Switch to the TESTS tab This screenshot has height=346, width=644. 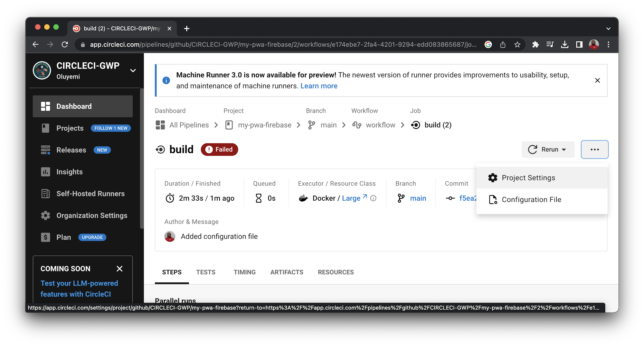206,272
